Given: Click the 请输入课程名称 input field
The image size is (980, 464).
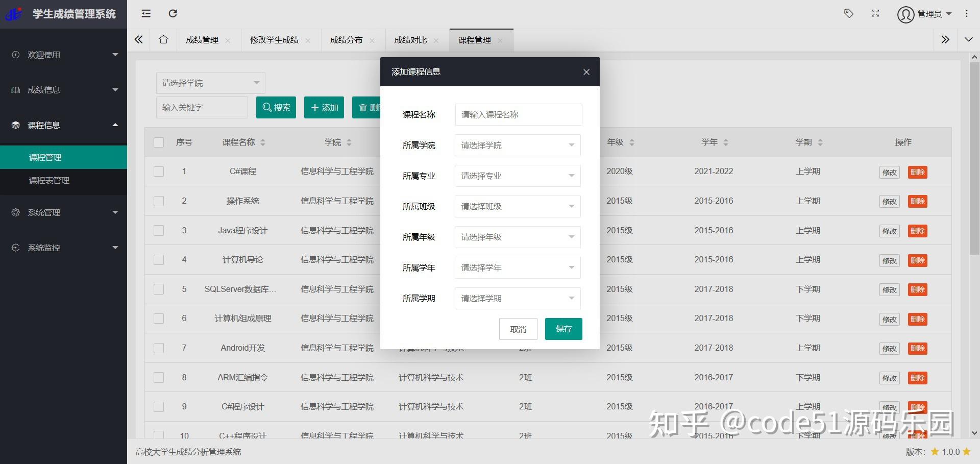Looking at the screenshot, I should click(518, 114).
